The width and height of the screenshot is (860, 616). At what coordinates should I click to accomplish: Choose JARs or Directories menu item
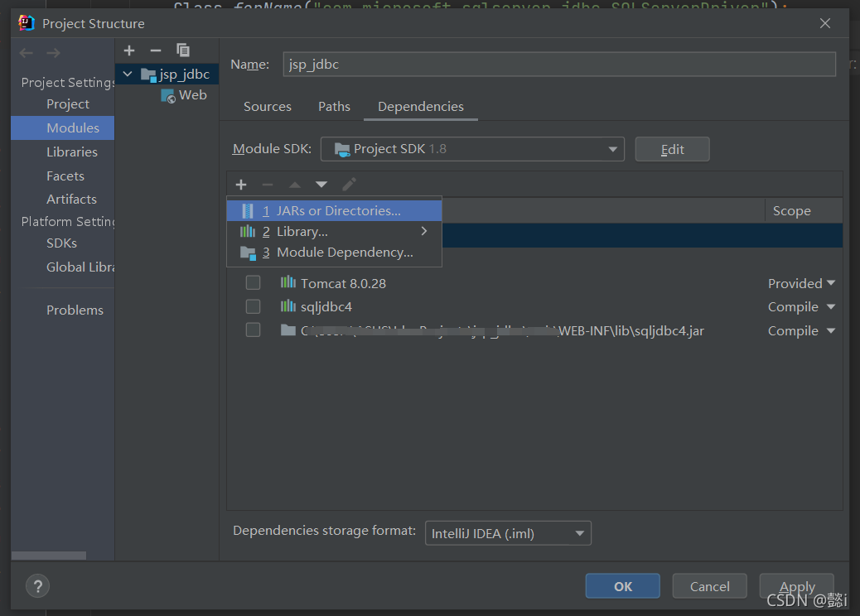point(338,211)
